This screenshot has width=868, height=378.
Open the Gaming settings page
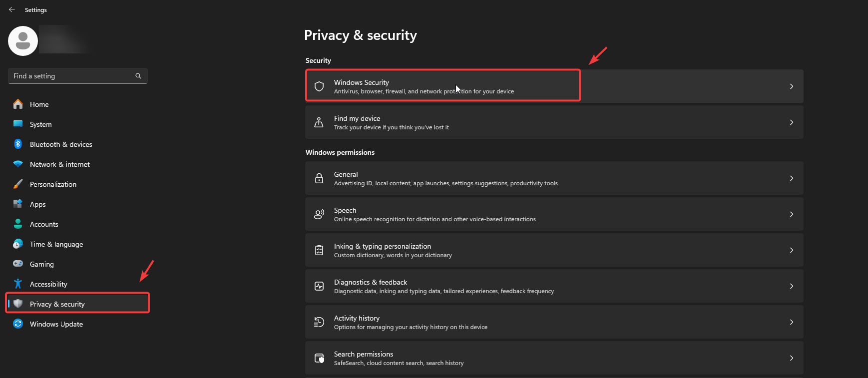tap(42, 264)
